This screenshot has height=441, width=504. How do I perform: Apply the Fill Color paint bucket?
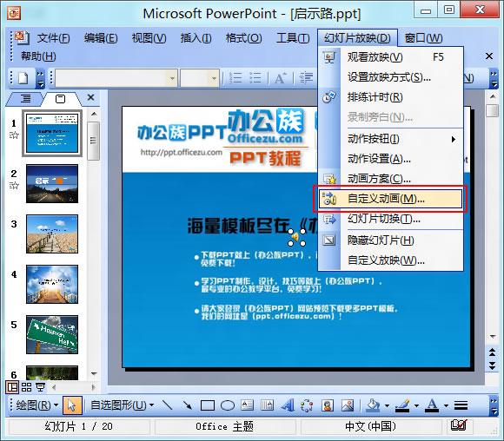374,405
